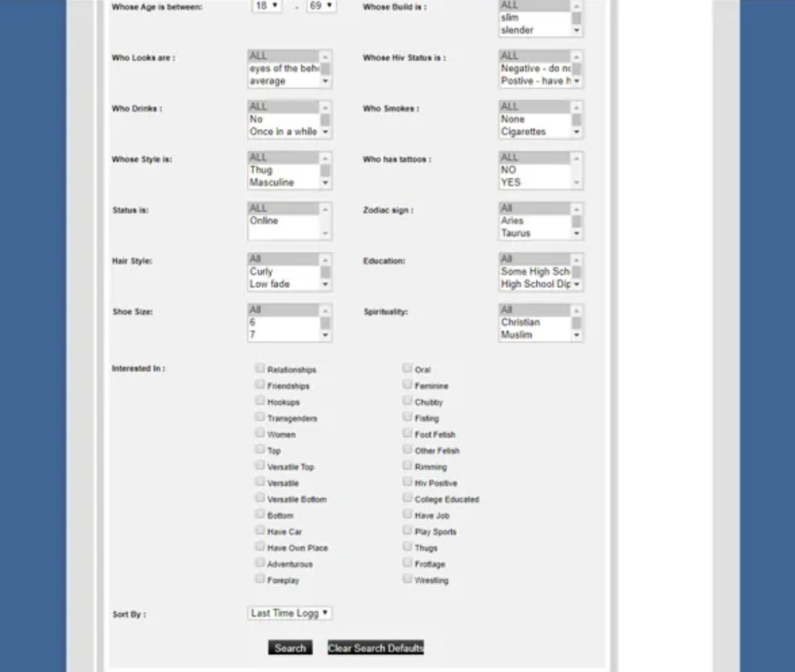Enable the Have Car checkbox
The height and width of the screenshot is (672, 795).
pyautogui.click(x=260, y=531)
